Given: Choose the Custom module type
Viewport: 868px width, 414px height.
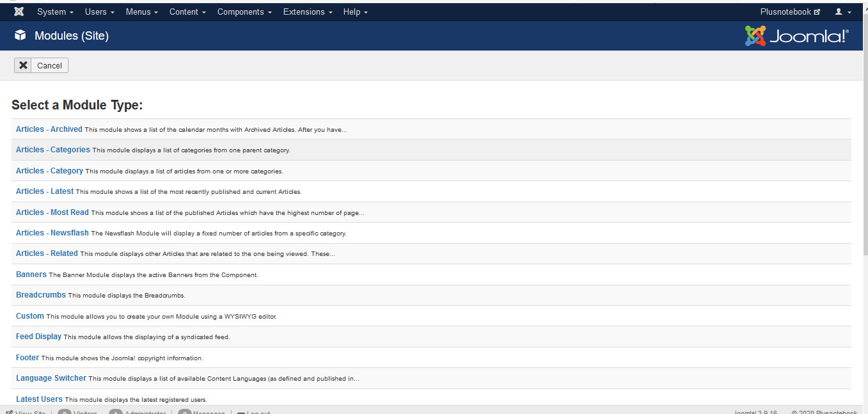Looking at the screenshot, I should (x=30, y=316).
